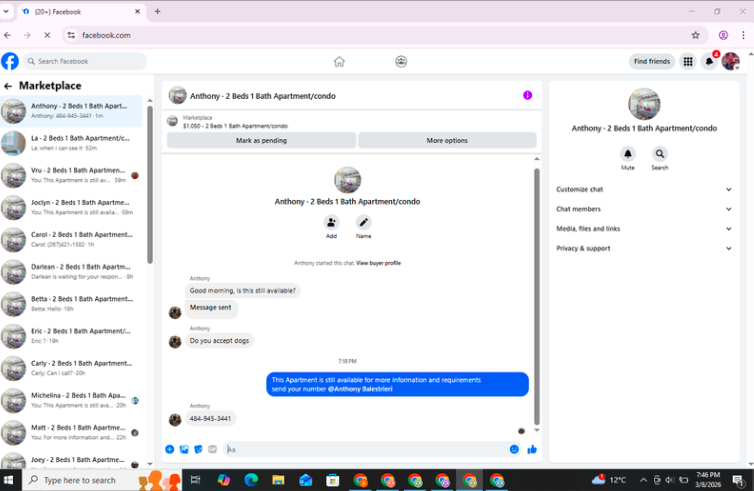The image size is (754, 491).
Task: Open Notifications bell
Action: point(709,62)
